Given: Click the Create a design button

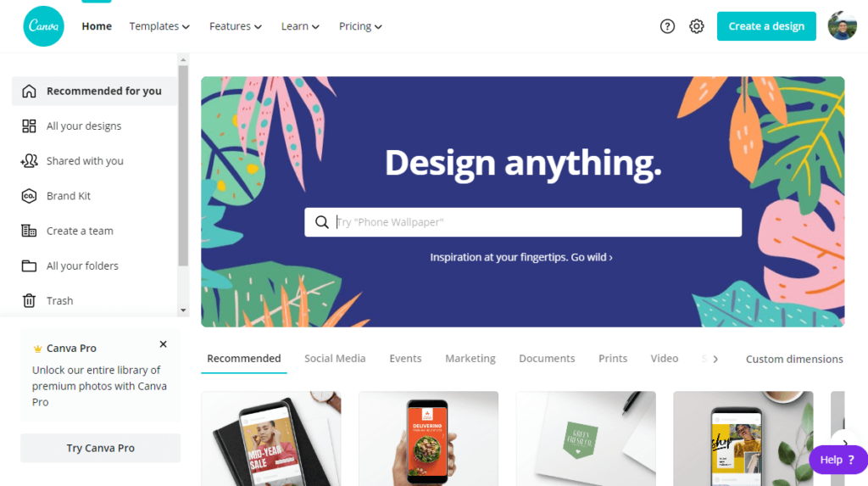Looking at the screenshot, I should (766, 26).
